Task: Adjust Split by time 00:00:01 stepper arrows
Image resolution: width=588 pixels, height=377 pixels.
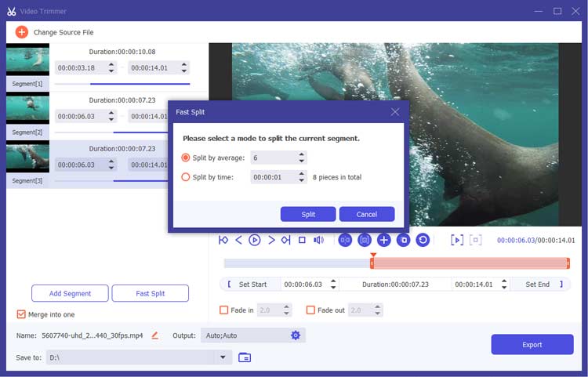Action: [302, 177]
